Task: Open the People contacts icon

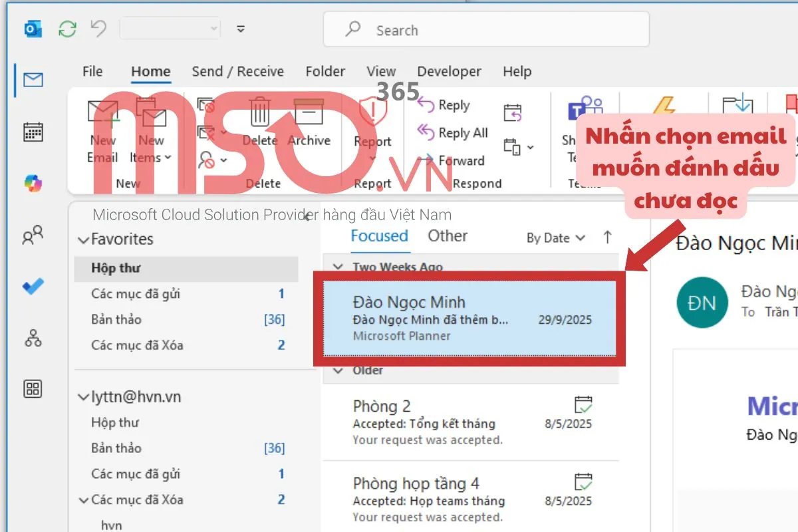Action: pos(33,235)
